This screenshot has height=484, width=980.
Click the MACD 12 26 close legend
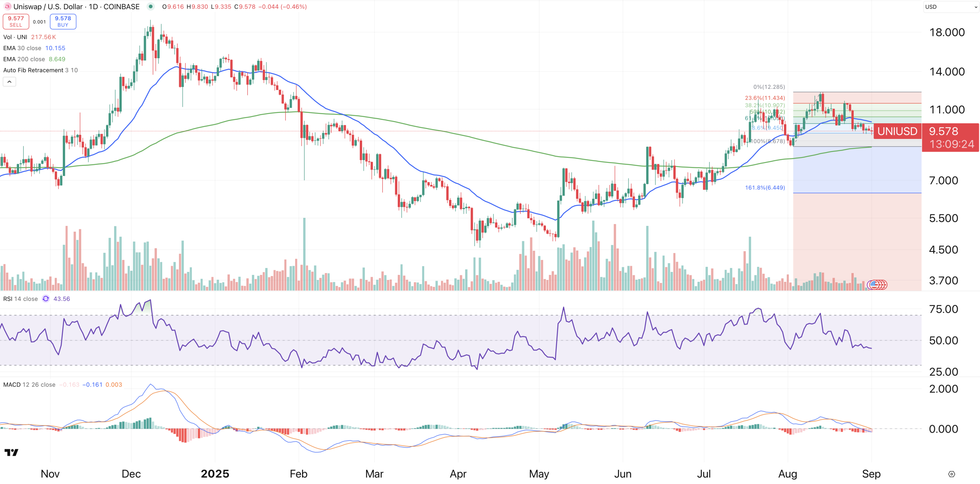coord(29,384)
